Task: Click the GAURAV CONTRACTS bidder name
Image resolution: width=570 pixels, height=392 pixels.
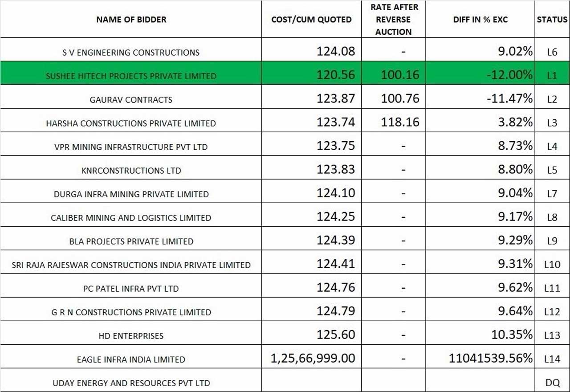Action: tap(131, 100)
